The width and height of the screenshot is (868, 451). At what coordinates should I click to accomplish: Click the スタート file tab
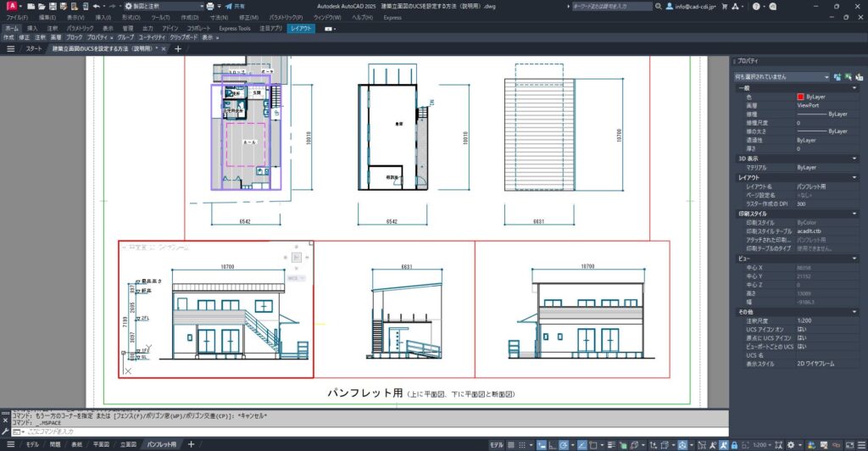[33, 48]
